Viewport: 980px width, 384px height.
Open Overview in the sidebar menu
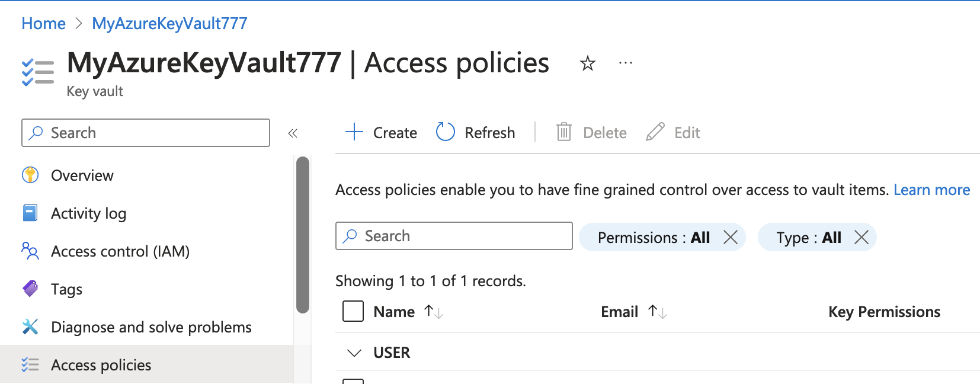pos(82,175)
